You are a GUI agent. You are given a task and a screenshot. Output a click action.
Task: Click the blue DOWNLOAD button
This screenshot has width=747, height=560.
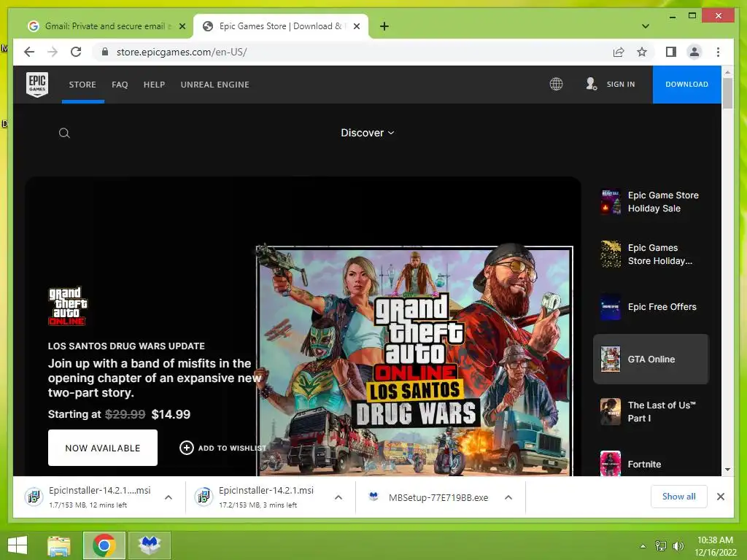(686, 85)
